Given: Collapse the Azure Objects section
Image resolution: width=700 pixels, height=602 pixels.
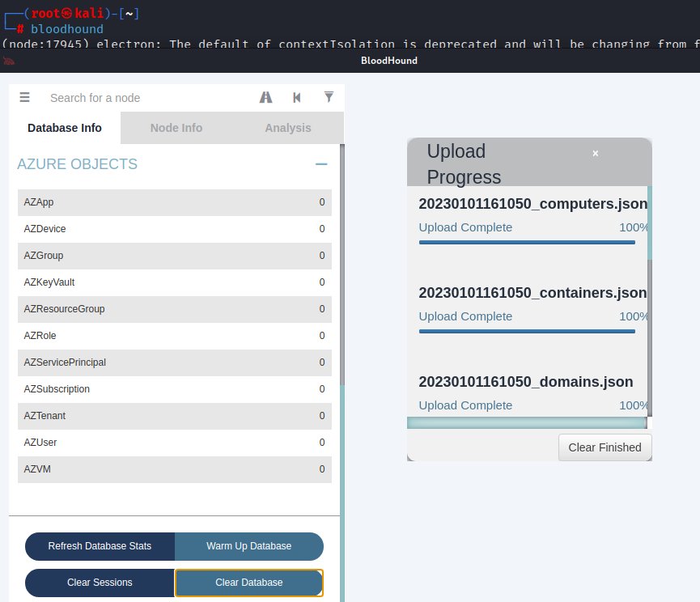Looking at the screenshot, I should pos(321,164).
